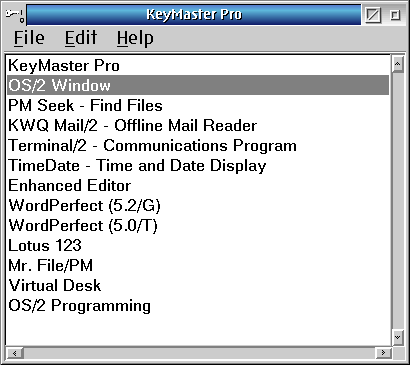Select the 'Lotus 123' entry
This screenshot has width=410, height=365.
point(198,245)
